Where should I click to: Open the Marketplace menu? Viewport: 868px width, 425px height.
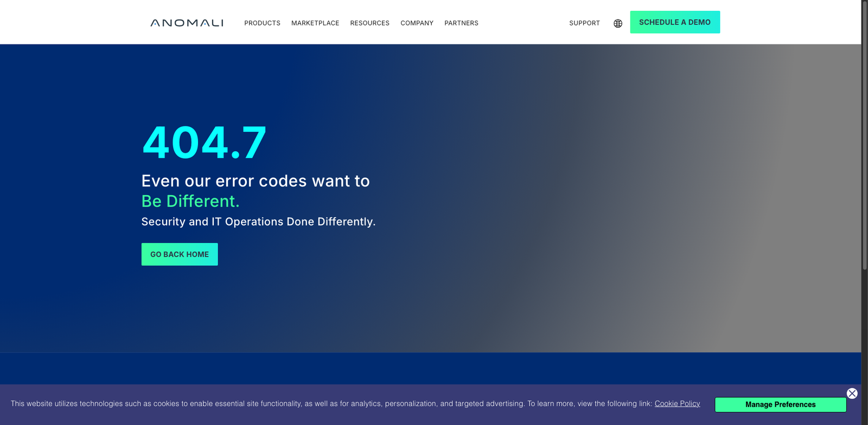pyautogui.click(x=315, y=23)
